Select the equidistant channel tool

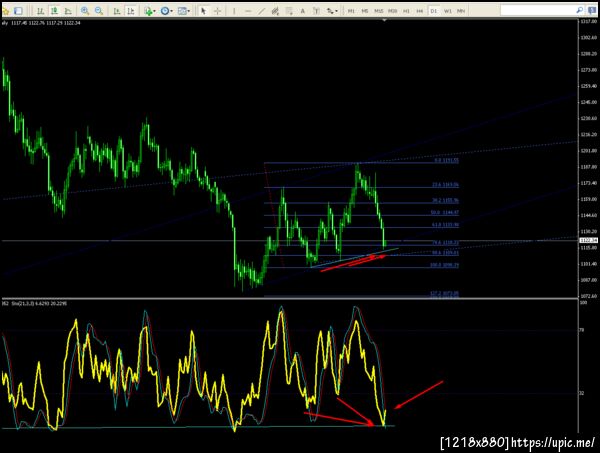pyautogui.click(x=275, y=11)
